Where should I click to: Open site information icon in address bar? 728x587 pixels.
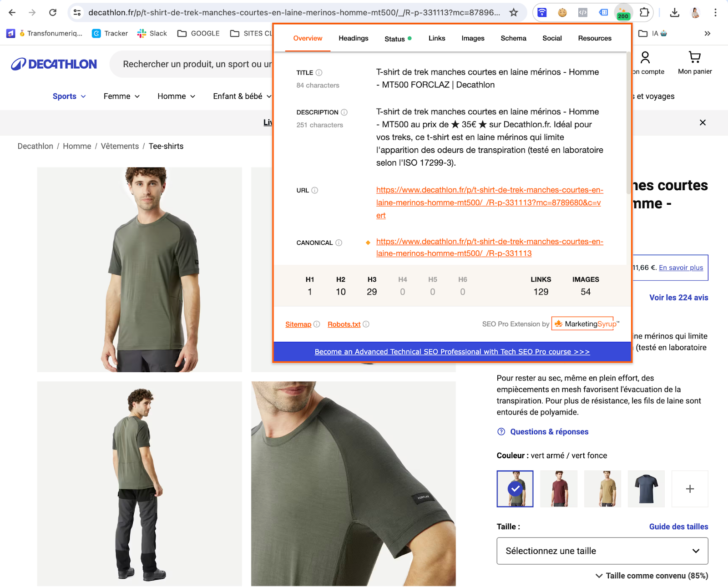pyautogui.click(x=77, y=12)
